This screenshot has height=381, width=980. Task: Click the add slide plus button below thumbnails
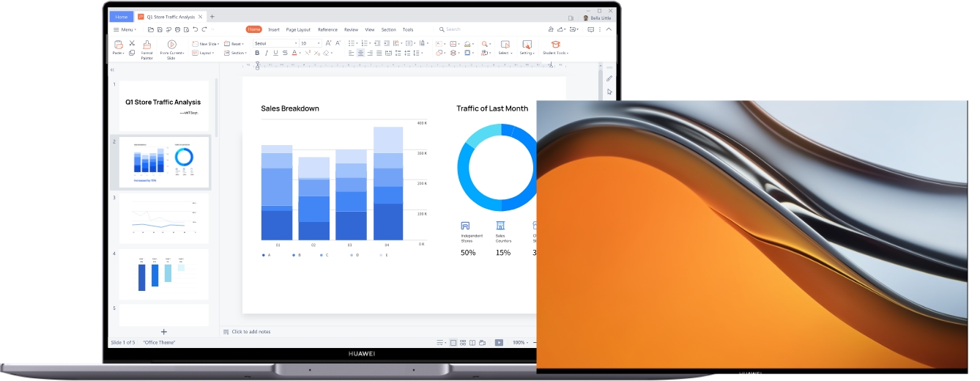coord(163,332)
